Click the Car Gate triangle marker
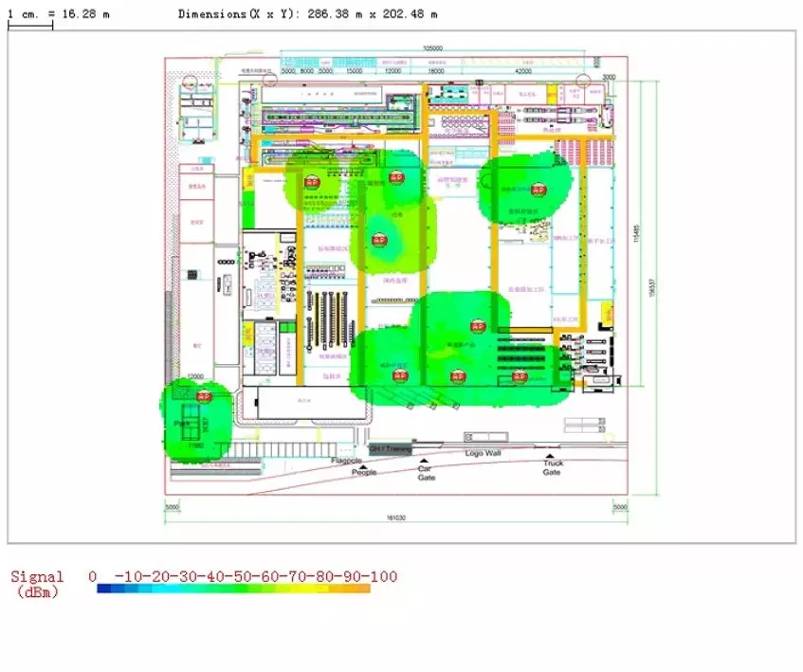The height and width of the screenshot is (672, 803). pos(424,460)
